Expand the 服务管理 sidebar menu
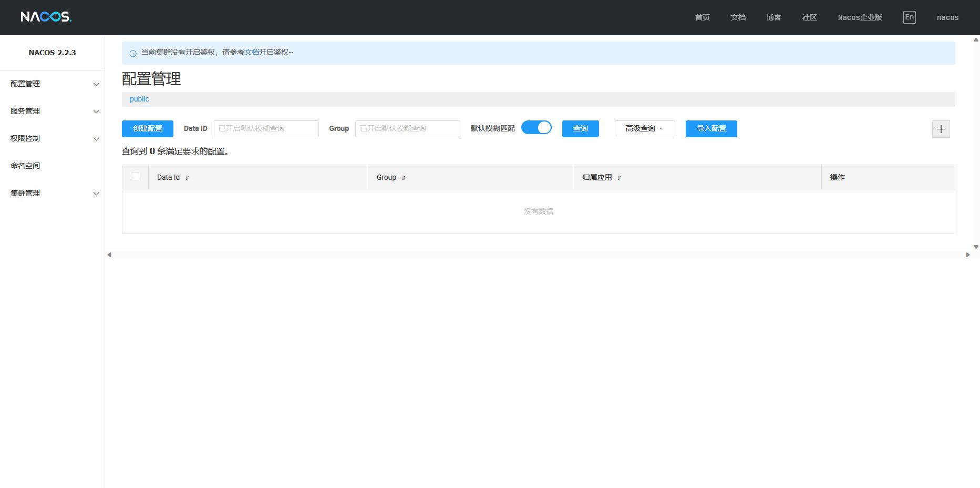Viewport: 980px width, 488px height. [x=52, y=111]
